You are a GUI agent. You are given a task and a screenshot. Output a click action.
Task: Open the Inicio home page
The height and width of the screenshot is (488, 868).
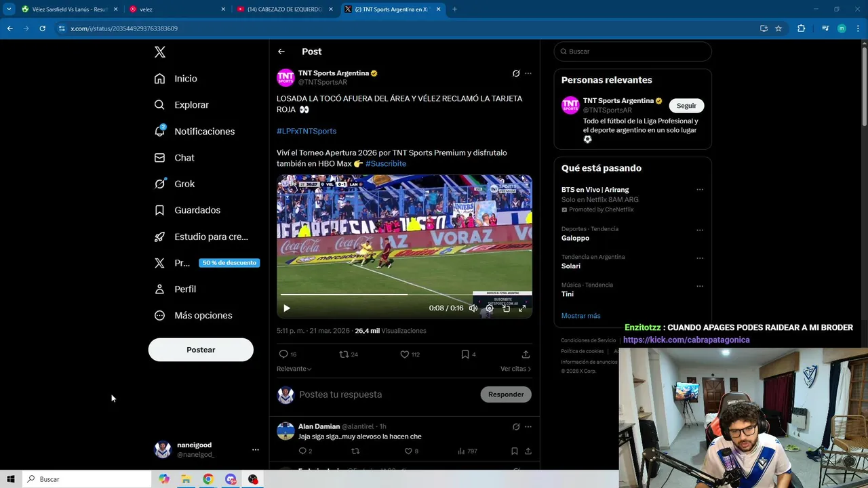176,79
